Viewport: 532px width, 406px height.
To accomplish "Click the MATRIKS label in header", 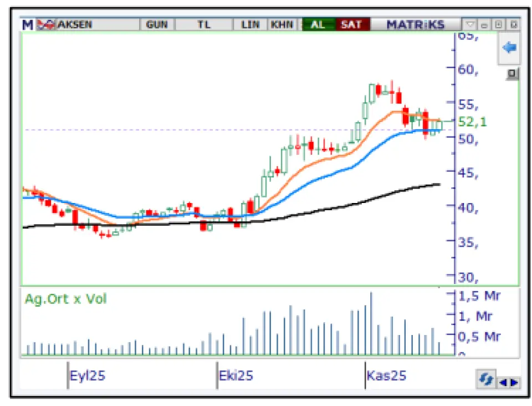I will (x=415, y=24).
